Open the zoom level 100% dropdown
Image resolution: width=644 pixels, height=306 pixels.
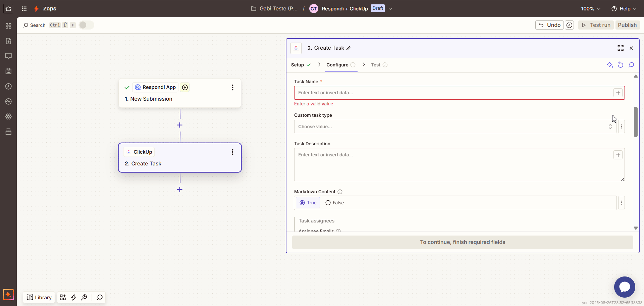click(591, 9)
